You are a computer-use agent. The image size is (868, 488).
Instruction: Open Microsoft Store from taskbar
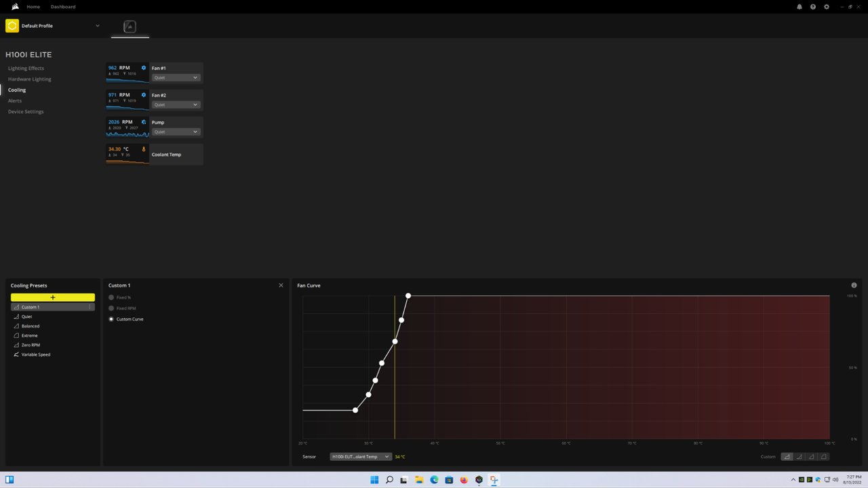pos(449,480)
